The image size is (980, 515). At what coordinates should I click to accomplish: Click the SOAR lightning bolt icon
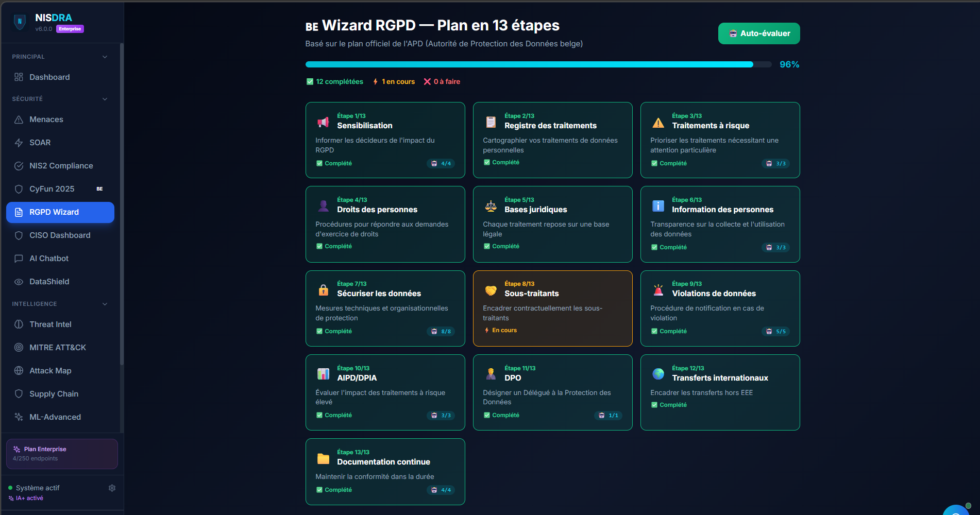point(19,143)
